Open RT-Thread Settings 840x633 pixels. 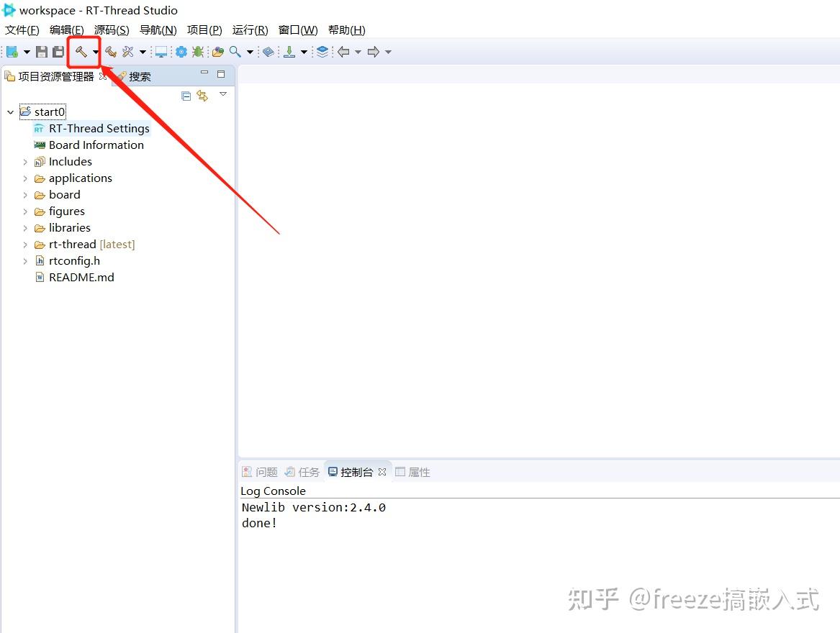(x=99, y=128)
